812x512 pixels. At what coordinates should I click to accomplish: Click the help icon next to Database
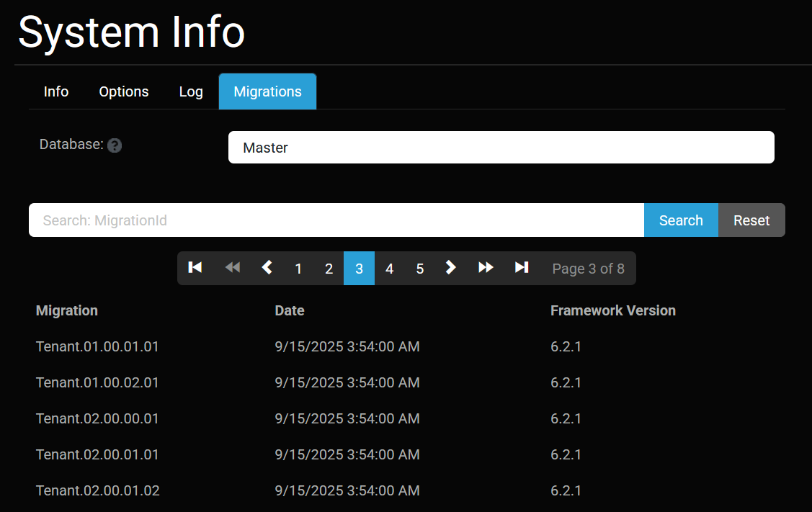pos(115,145)
